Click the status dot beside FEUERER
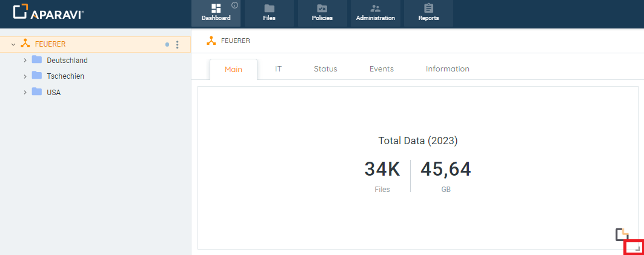644x255 pixels. click(x=167, y=44)
